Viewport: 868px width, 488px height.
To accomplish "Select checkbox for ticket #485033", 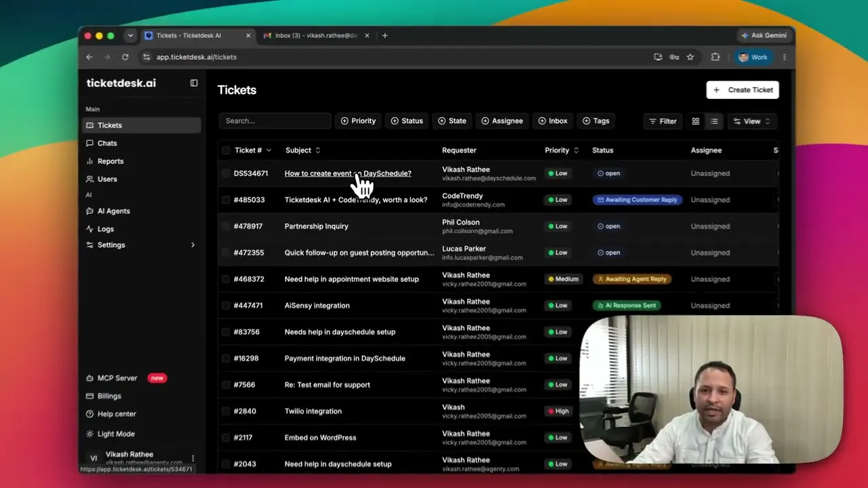I will 226,200.
